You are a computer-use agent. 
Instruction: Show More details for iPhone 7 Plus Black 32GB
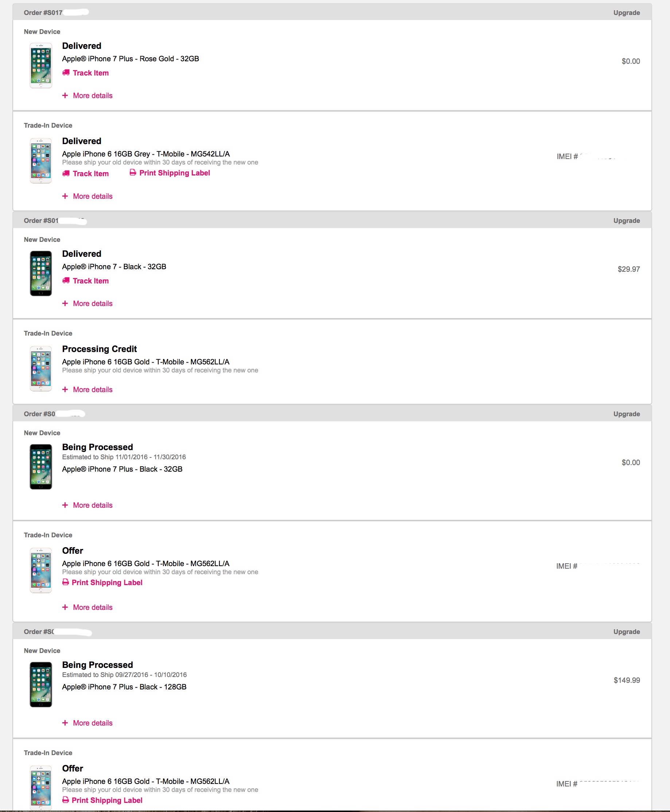tap(93, 505)
